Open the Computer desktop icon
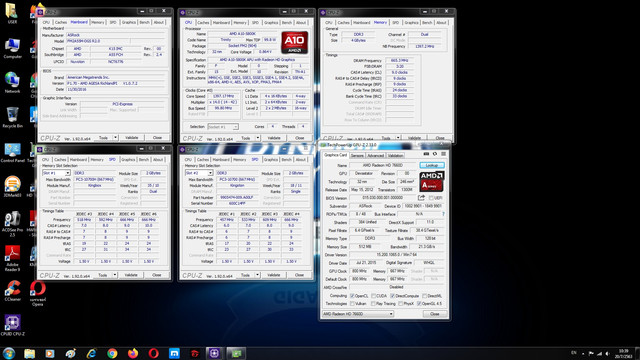 12,49
